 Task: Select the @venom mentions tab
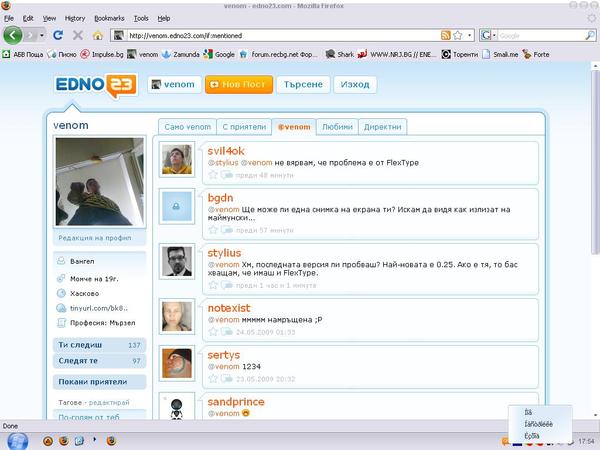coord(294,127)
